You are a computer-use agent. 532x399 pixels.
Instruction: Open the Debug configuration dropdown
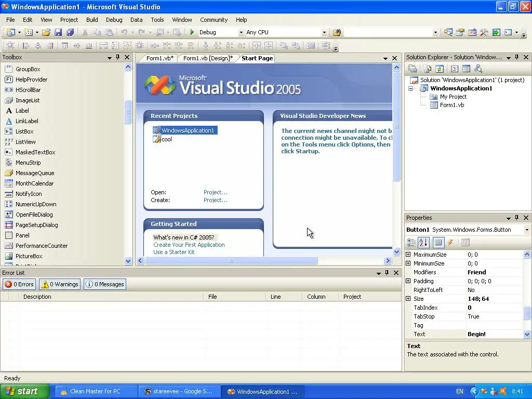241,33
